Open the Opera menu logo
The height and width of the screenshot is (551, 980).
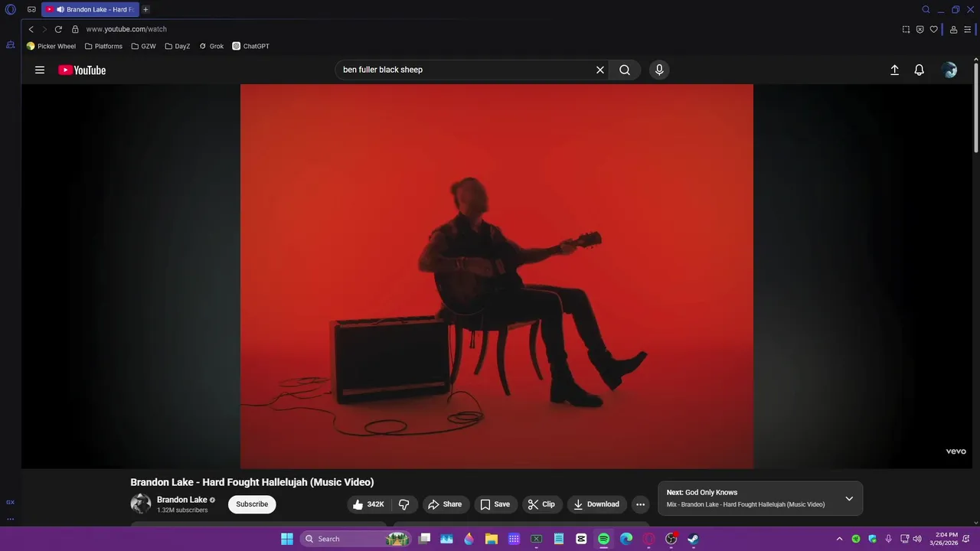(11, 9)
